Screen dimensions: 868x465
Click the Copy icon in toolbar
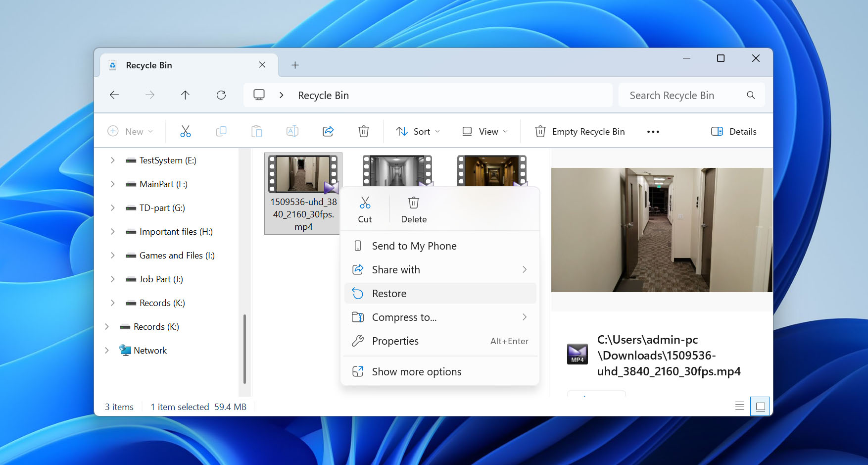221,131
